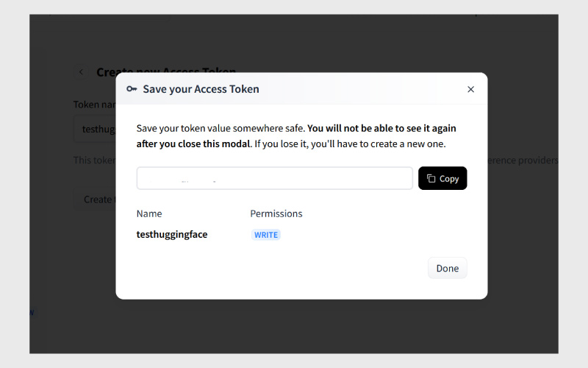Click the dimmed Token name label
This screenshot has height=368, width=588.
pos(94,105)
